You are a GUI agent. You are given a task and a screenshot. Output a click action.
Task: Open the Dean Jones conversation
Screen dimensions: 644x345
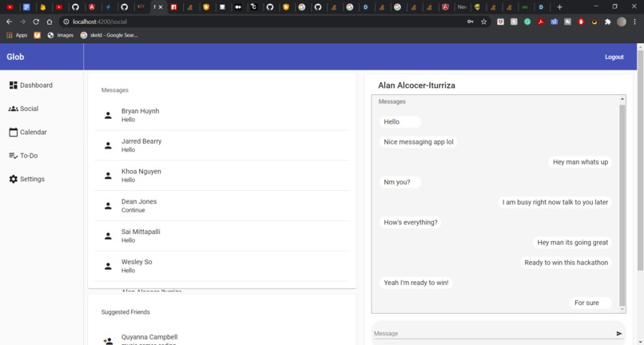222,206
